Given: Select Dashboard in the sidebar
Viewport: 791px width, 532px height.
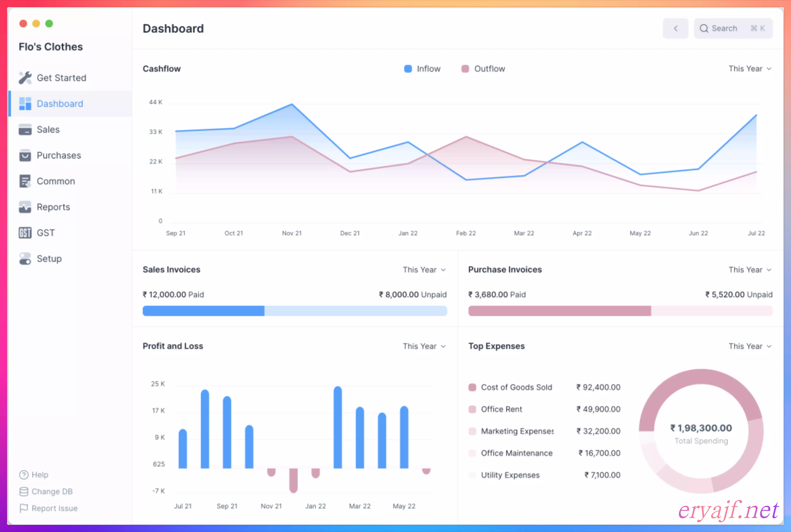Looking at the screenshot, I should (60, 104).
